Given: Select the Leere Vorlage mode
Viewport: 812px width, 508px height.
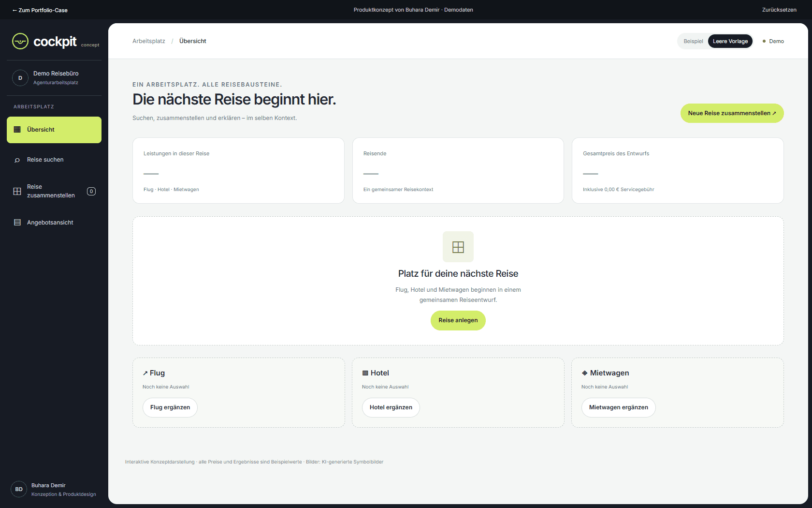Looking at the screenshot, I should pyautogui.click(x=730, y=41).
